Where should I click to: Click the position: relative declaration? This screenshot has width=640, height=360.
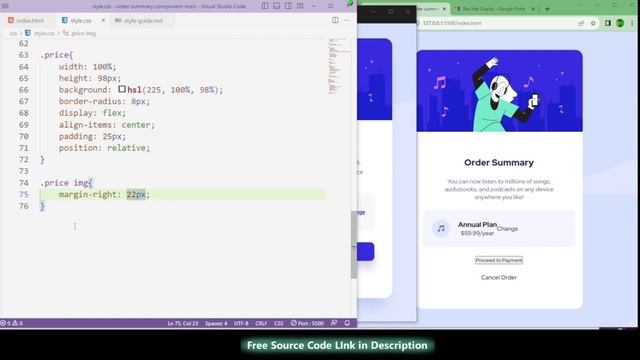104,148
